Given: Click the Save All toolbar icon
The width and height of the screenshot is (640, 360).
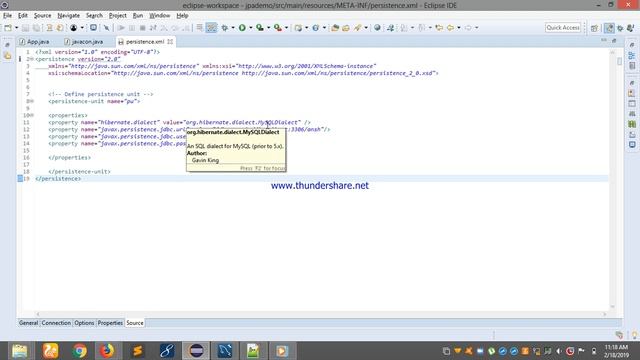Looking at the screenshot, I should point(36,28).
